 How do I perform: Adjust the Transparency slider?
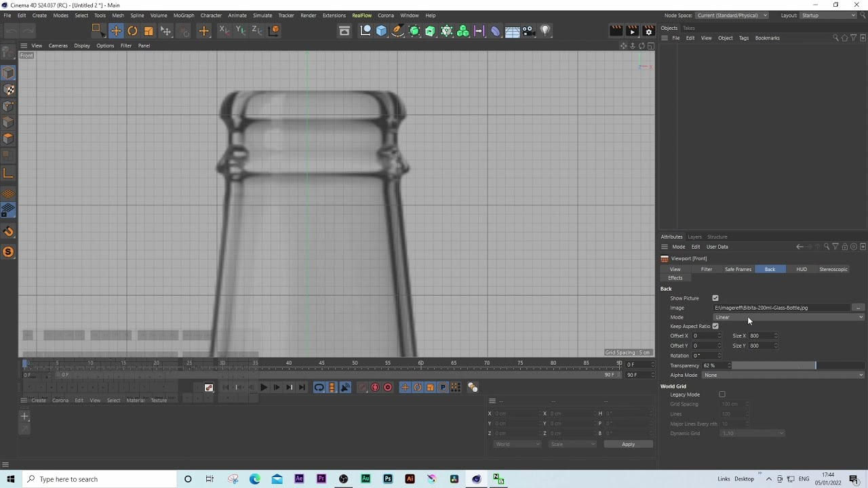(798, 365)
